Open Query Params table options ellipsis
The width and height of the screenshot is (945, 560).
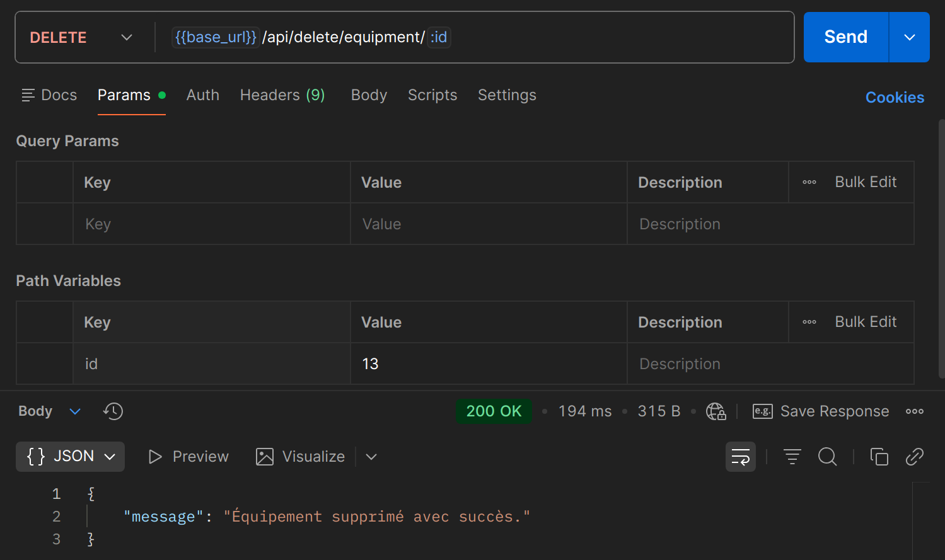pos(809,182)
